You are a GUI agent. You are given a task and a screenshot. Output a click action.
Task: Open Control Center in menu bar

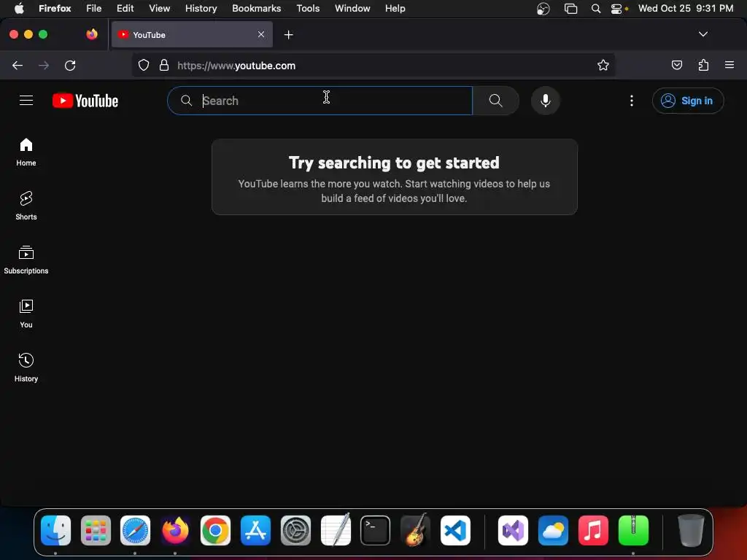[x=616, y=9]
